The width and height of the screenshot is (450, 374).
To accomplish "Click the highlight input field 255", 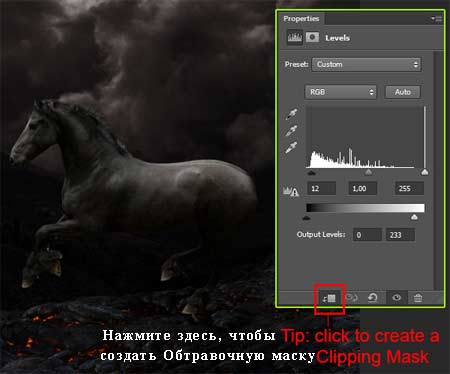I will pos(409,189).
